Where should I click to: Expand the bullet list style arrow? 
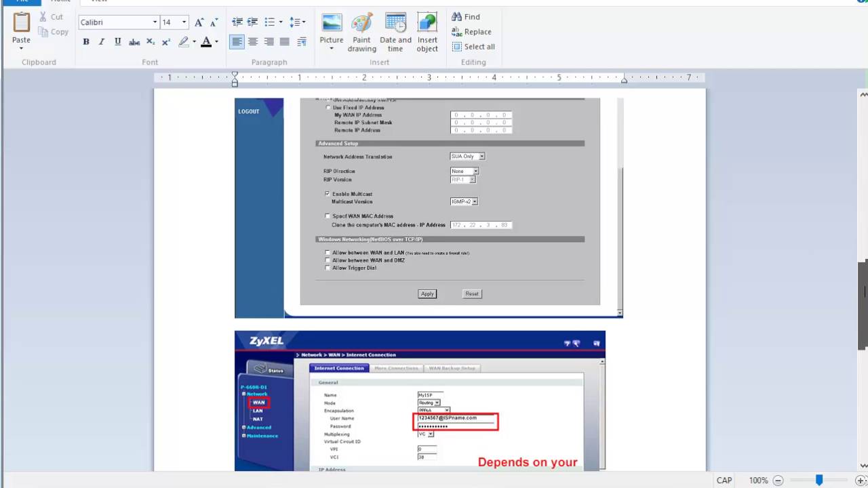(281, 22)
